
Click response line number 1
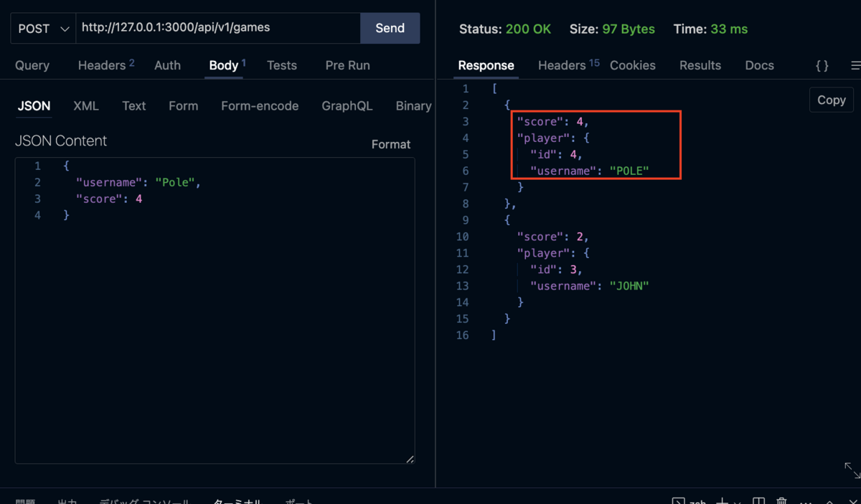(x=466, y=89)
